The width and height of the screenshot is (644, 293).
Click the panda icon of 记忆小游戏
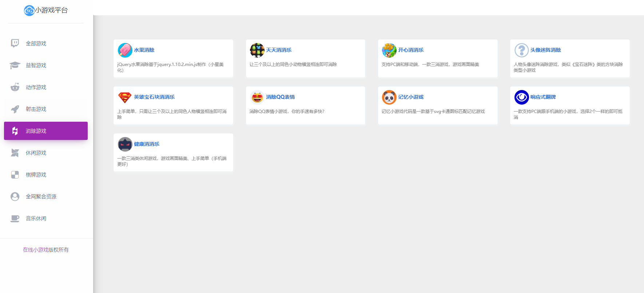pyautogui.click(x=389, y=97)
